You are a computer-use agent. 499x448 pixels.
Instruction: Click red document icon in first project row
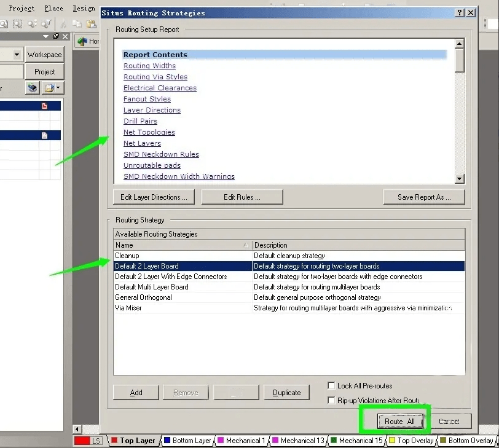44,106
